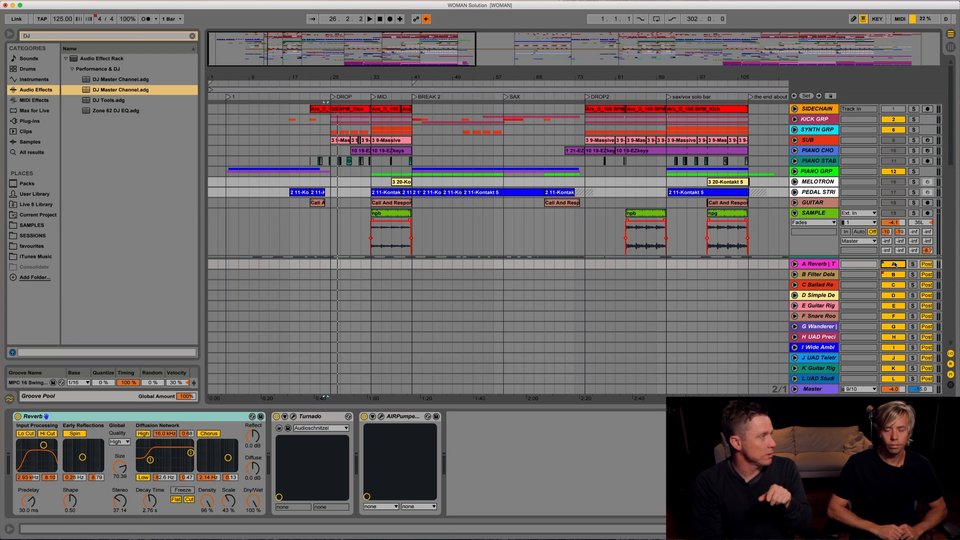The height and width of the screenshot is (540, 960).
Task: Click Add Folder in Places
Action: [x=34, y=277]
